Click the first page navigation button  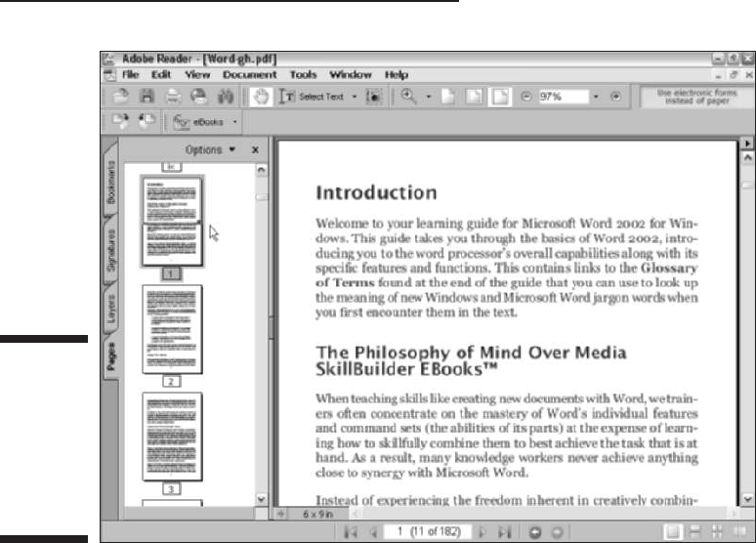[351, 532]
